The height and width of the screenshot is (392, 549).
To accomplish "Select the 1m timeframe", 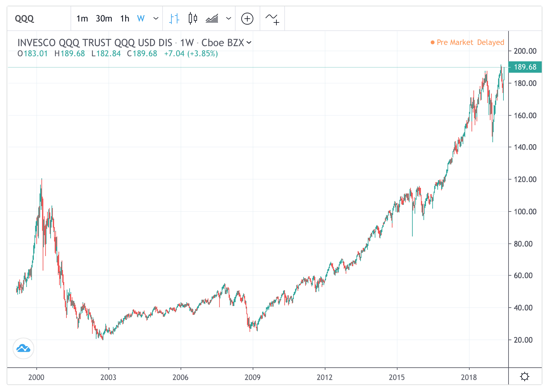I will (82, 19).
